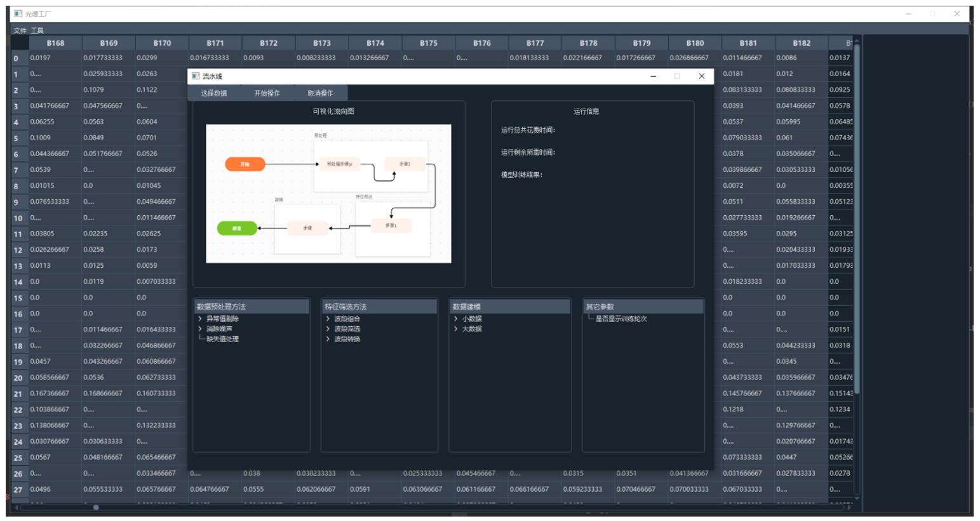
Task: Click the right arrow of horizontal scrollbar
Action: [849, 507]
